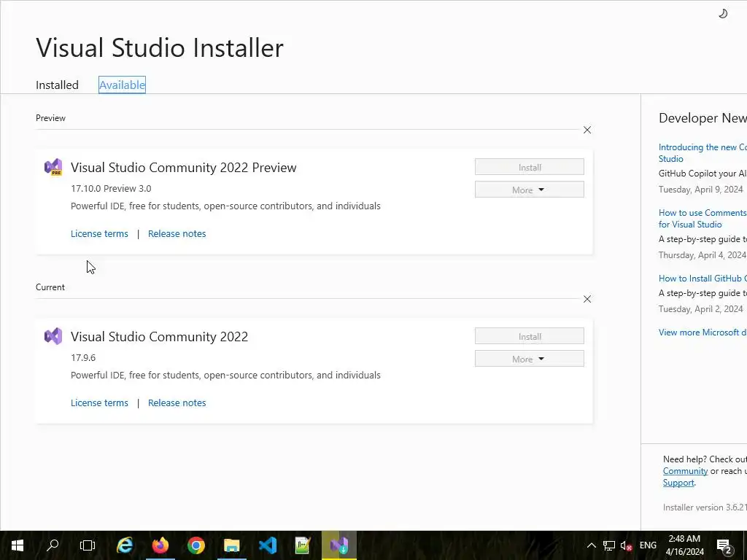Click the '17.9.6' version text
The height and width of the screenshot is (560, 747).
click(x=83, y=357)
